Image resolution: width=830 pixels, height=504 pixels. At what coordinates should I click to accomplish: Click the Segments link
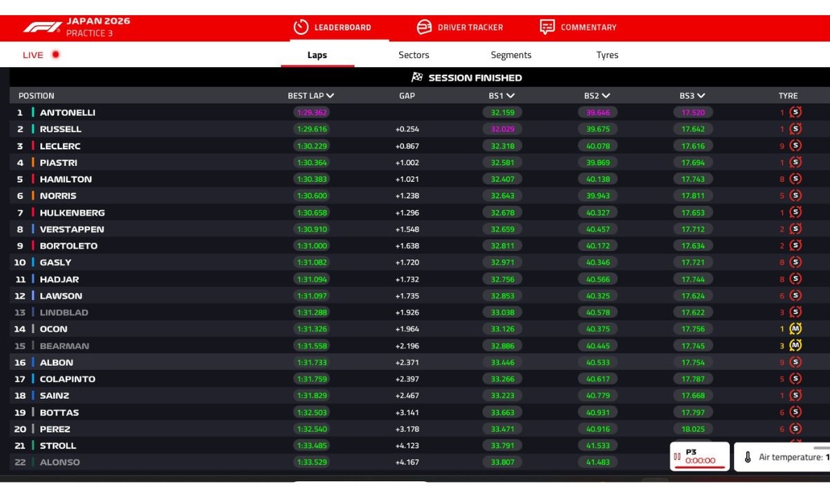click(511, 55)
